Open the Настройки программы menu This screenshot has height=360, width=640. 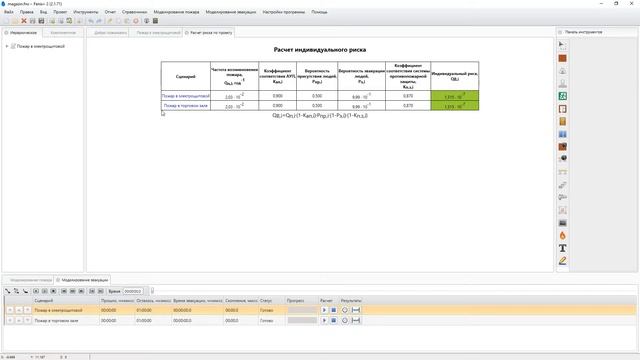point(284,12)
